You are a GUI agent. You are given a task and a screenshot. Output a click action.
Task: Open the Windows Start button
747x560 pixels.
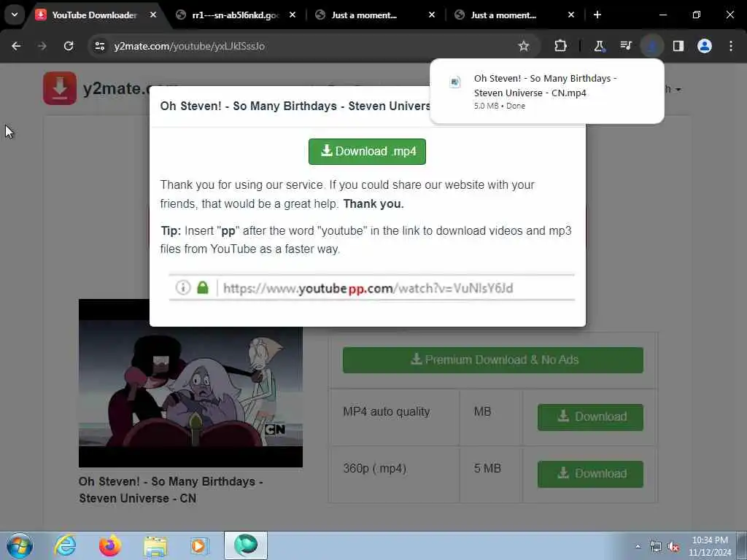(x=20, y=545)
